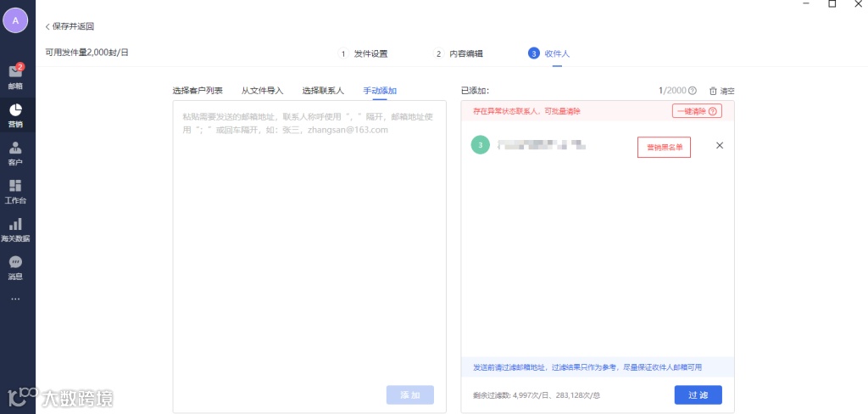The image size is (868, 414).
Task: Click the 可用发件量2,000封/日 text
Action: (87, 53)
